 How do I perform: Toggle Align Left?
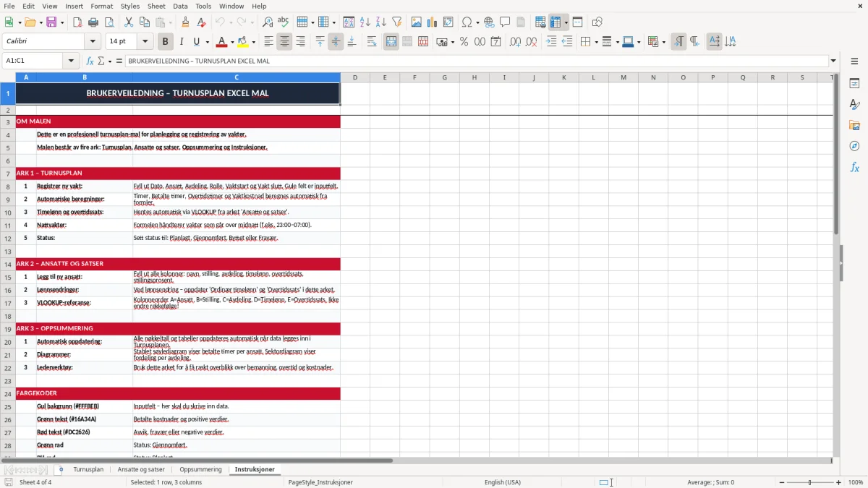[x=268, y=42]
